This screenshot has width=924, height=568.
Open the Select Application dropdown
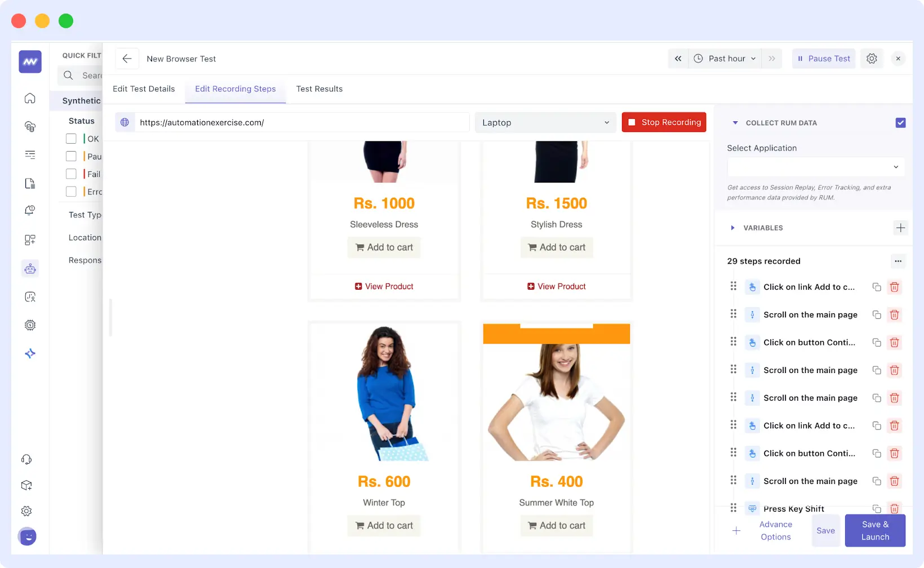tap(815, 167)
